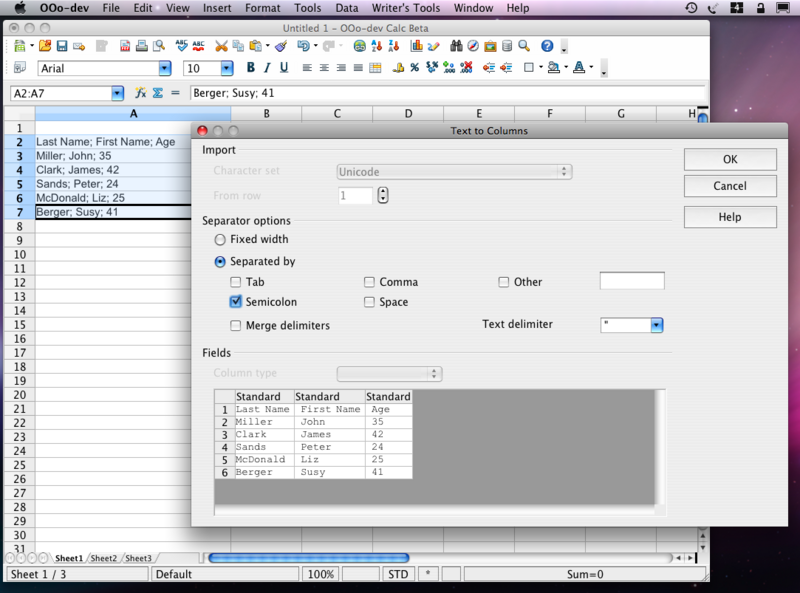
Task: Enable the Comma separator checkbox
Action: tap(369, 282)
